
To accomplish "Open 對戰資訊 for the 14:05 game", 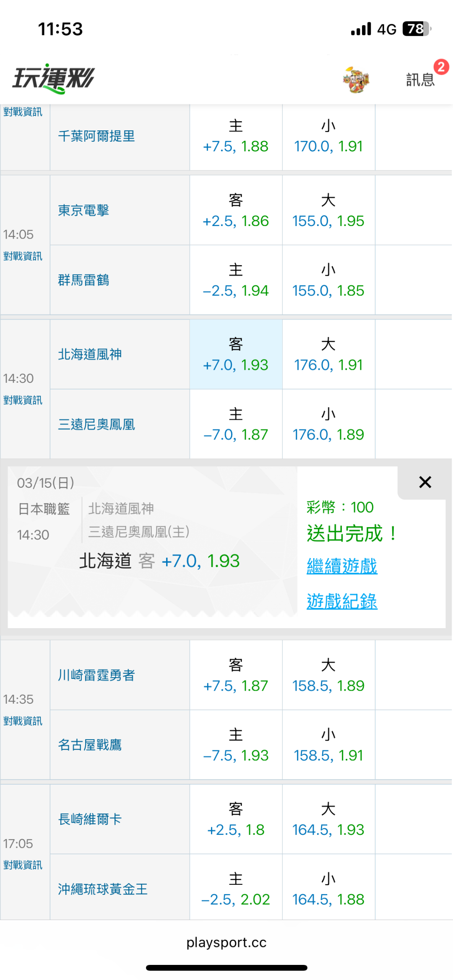I will point(23,256).
